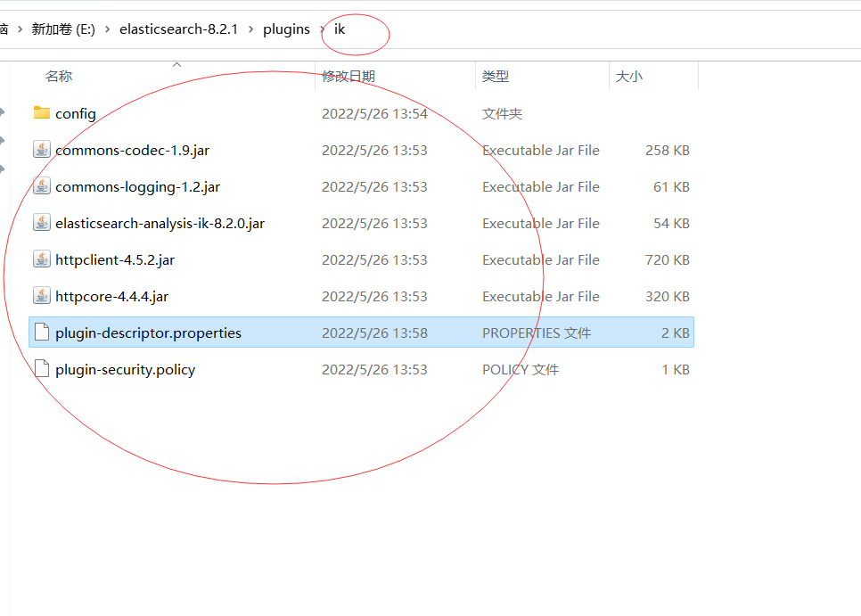Select the elasticsearch-analysis-ik-8.2.0.jar file name
This screenshot has width=861, height=616.
[160, 224]
